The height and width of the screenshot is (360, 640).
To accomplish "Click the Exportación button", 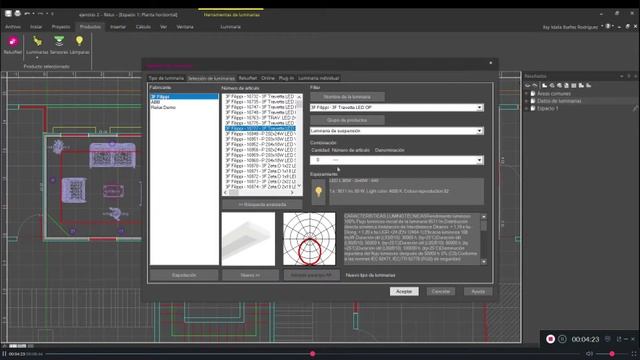I will (184, 275).
